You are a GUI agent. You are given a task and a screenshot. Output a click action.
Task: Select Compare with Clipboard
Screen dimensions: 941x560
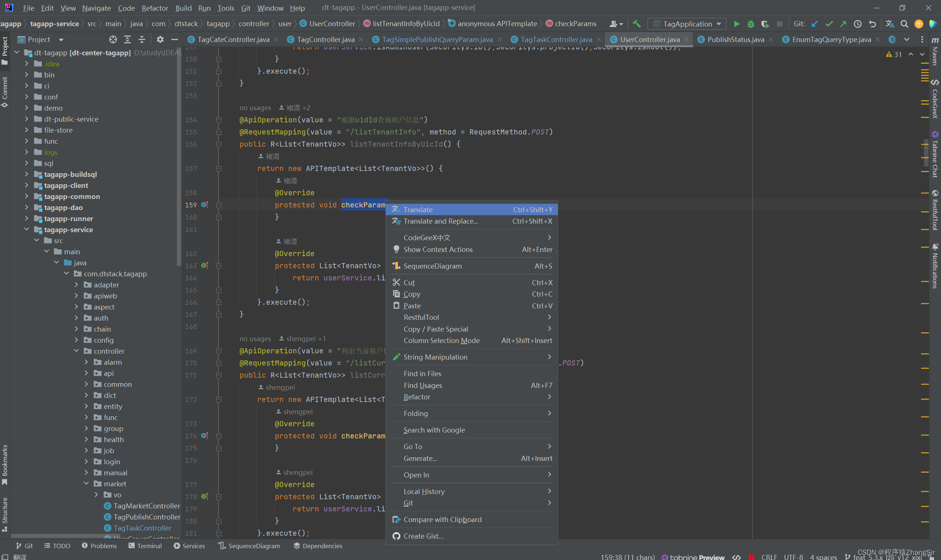pos(472,519)
